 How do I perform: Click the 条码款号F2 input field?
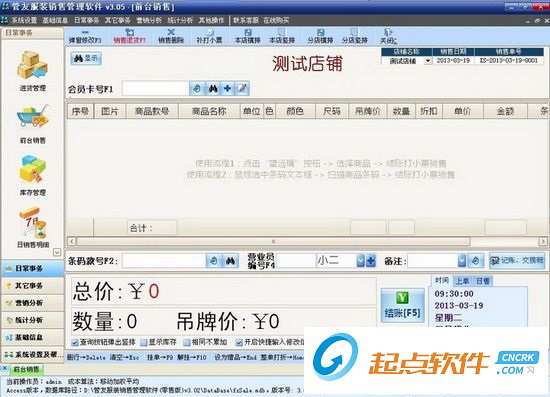point(164,261)
